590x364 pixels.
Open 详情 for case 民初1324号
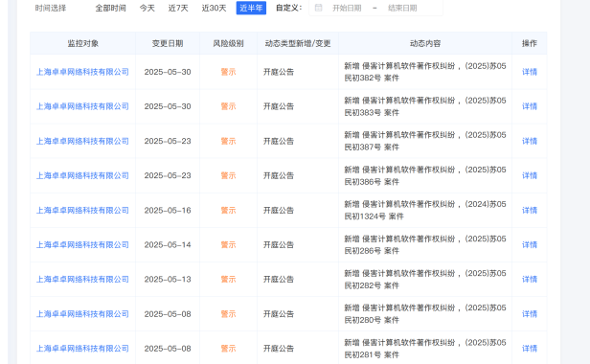(x=530, y=211)
